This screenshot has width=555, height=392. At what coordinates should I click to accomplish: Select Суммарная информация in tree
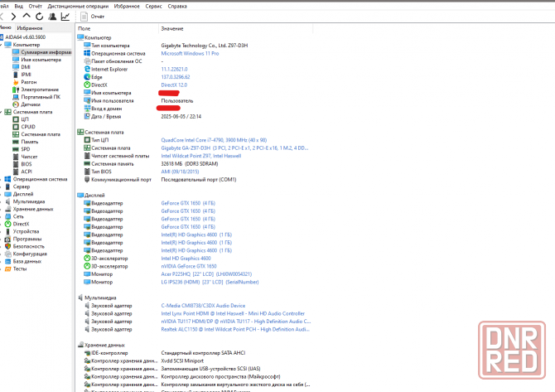[x=41, y=52]
